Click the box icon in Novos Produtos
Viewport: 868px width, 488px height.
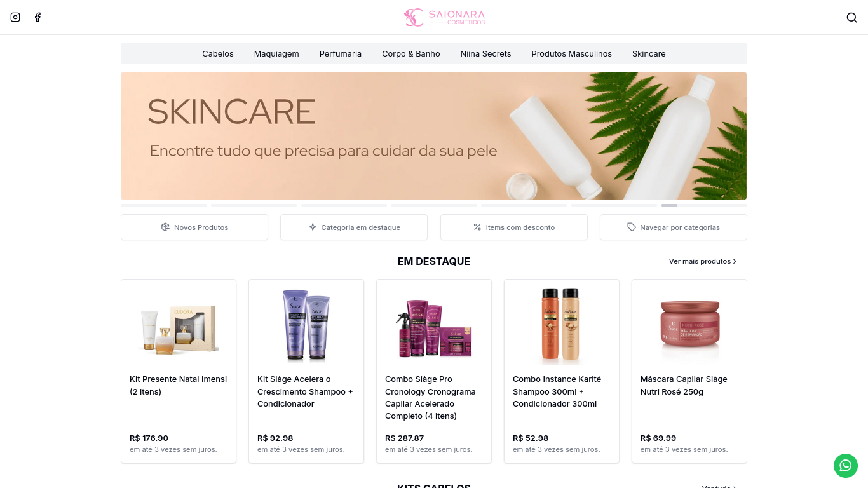[x=165, y=227]
